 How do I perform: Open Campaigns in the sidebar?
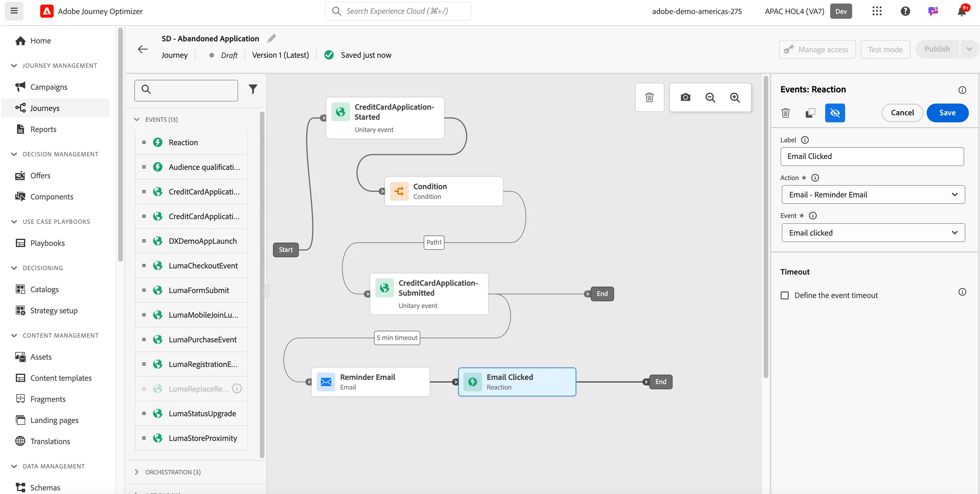pos(49,87)
